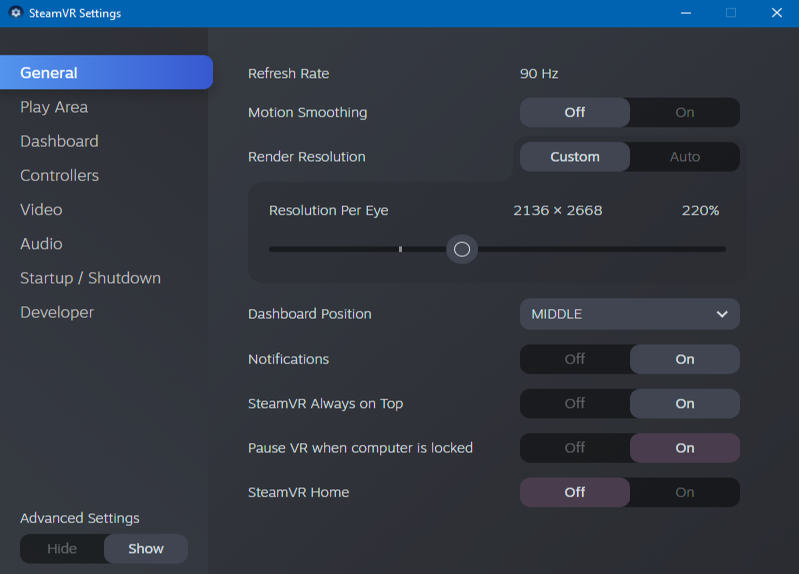Open Startup / Shutdown settings
This screenshot has width=799, height=574.
(90, 278)
